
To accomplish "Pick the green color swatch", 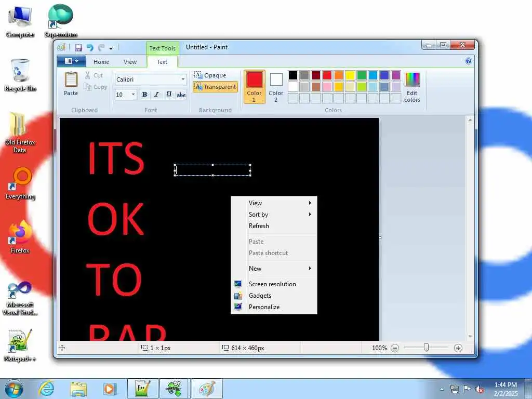I will 362,75.
